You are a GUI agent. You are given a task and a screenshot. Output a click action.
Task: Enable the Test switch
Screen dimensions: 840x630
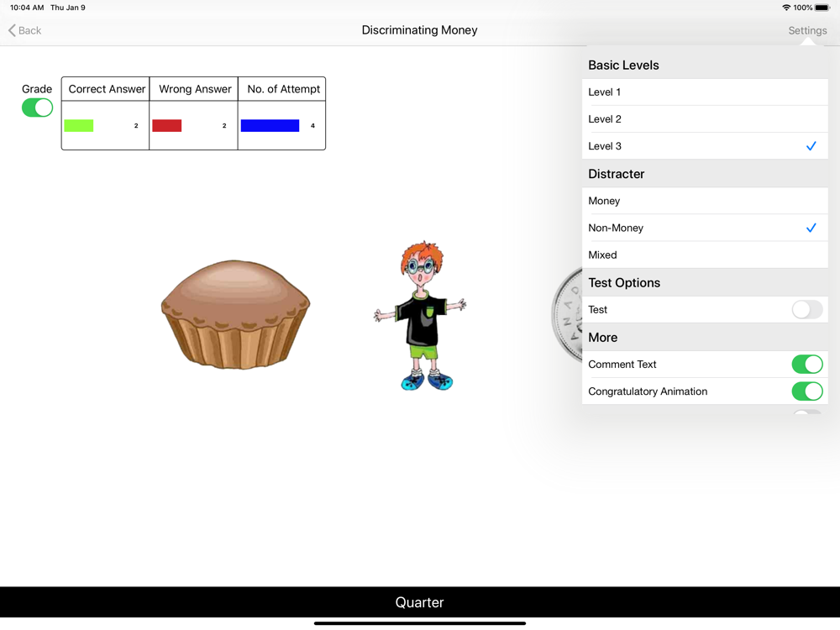coord(806,310)
